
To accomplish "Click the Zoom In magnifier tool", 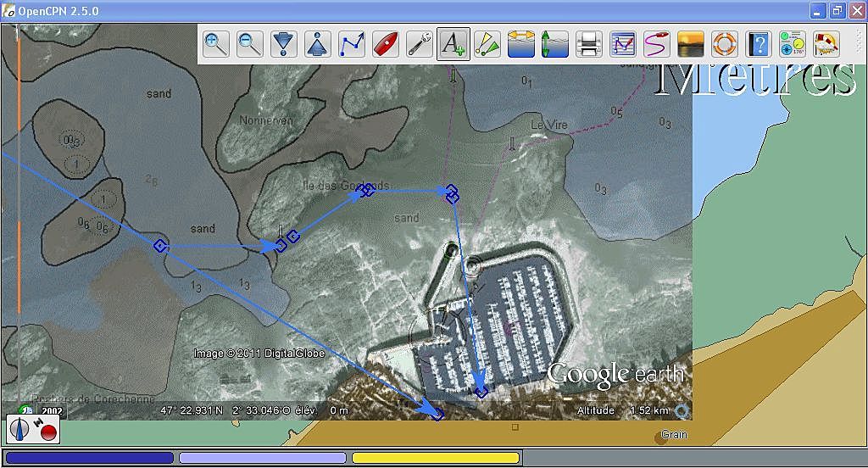I will (216, 44).
